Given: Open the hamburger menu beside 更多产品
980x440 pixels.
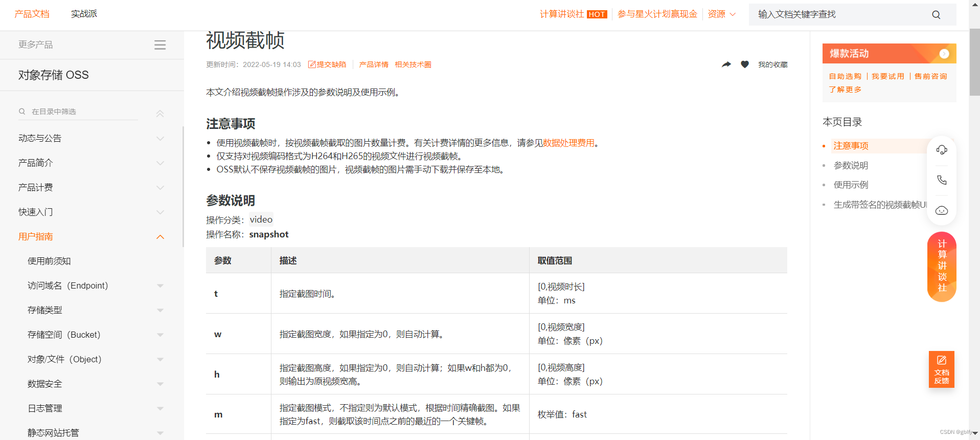Looking at the screenshot, I should coord(160,45).
